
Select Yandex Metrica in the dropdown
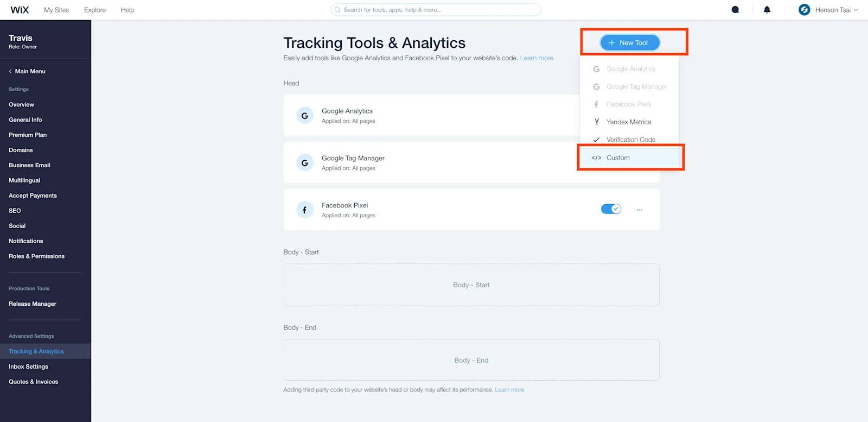pos(629,122)
